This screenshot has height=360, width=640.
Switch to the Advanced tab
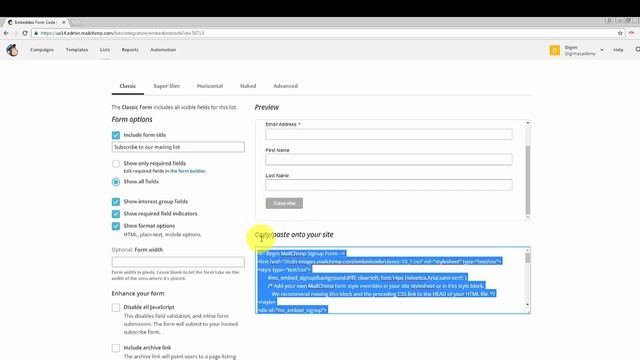tap(285, 86)
